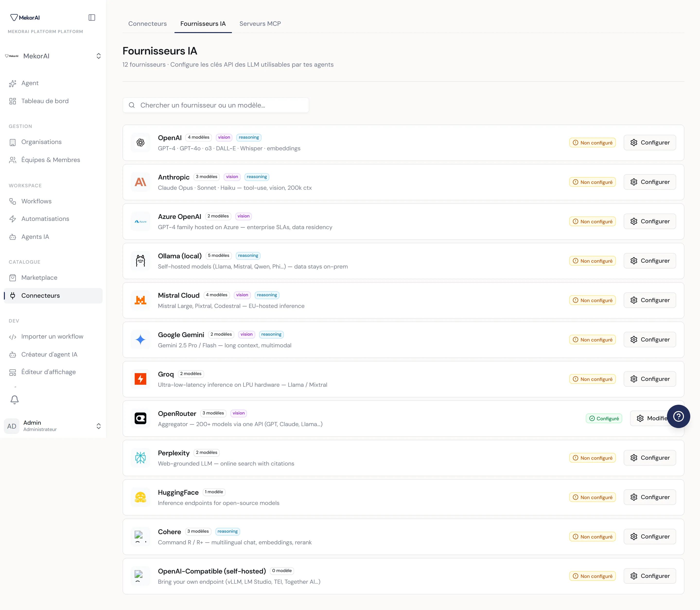The height and width of the screenshot is (610, 700).
Task: Open the Agent page
Action: (53, 83)
